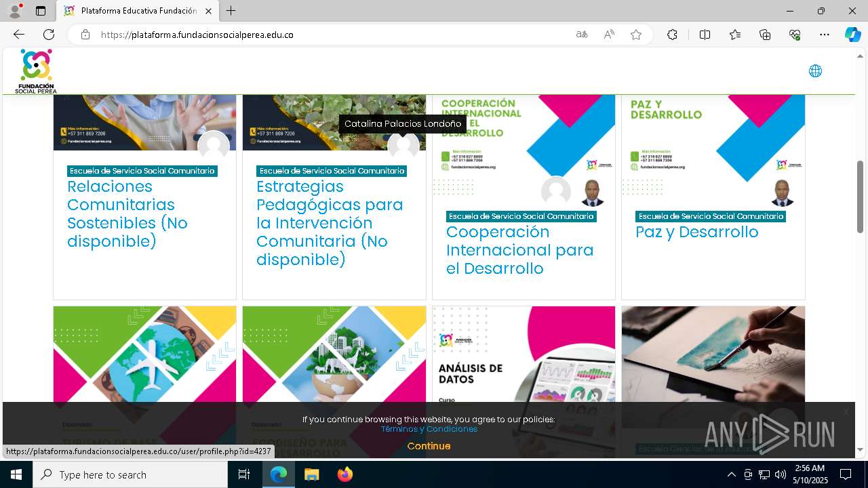Open Términos y Condiciones policy link
Screen dimensions: 868x488
[x=429, y=429]
